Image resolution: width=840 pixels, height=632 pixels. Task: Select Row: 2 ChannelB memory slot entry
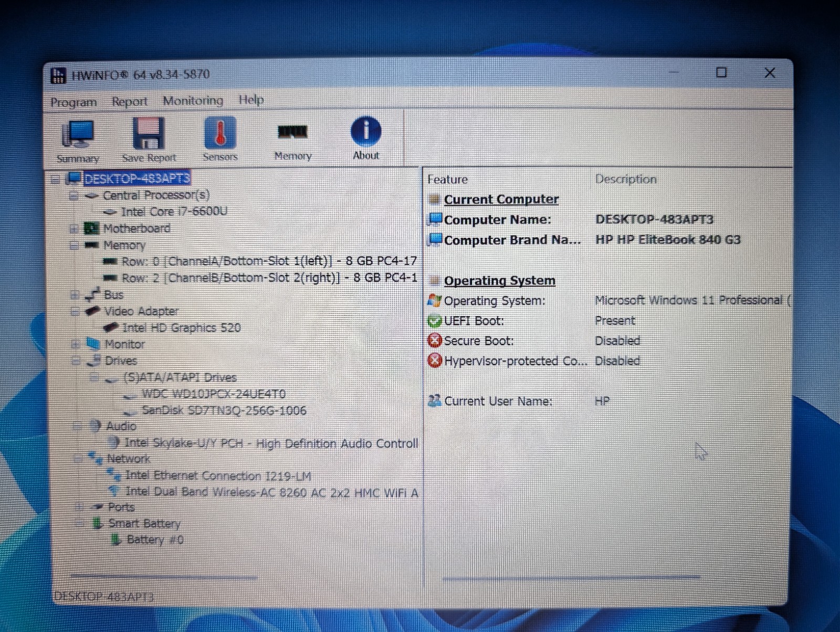click(270, 278)
